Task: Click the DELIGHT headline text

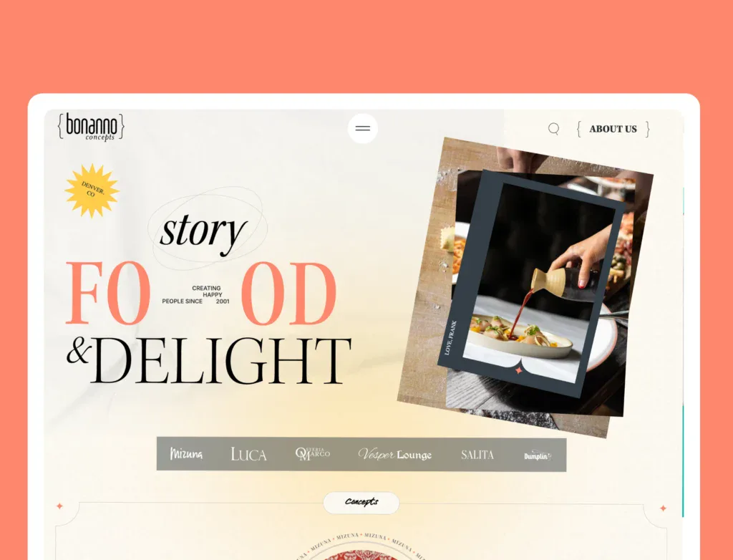Action: (220, 361)
